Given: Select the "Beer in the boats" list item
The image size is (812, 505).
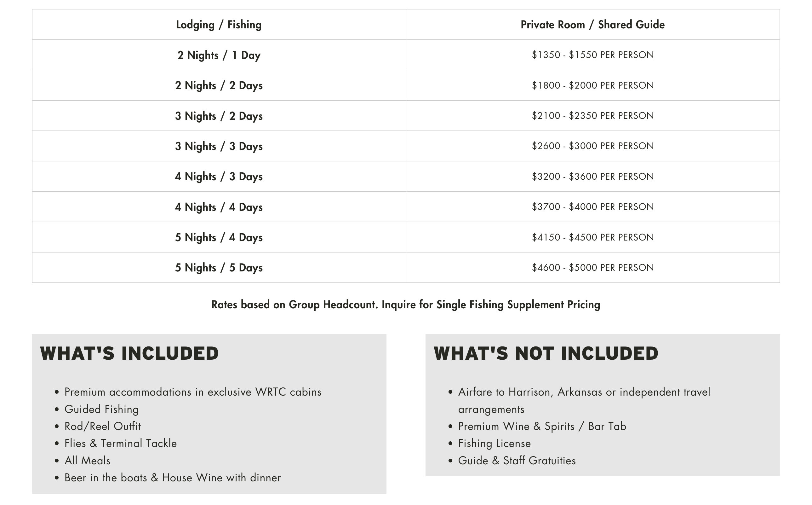Looking at the screenshot, I should 173,478.
